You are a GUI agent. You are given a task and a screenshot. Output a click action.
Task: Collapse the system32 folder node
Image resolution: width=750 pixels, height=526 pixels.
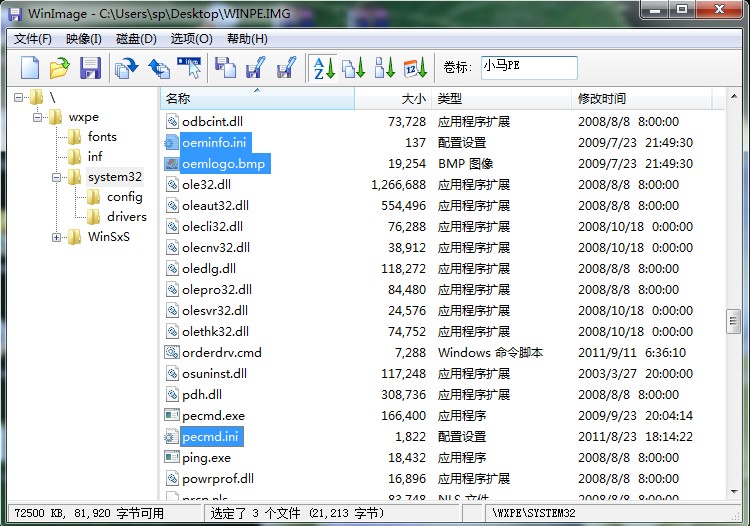(56, 177)
